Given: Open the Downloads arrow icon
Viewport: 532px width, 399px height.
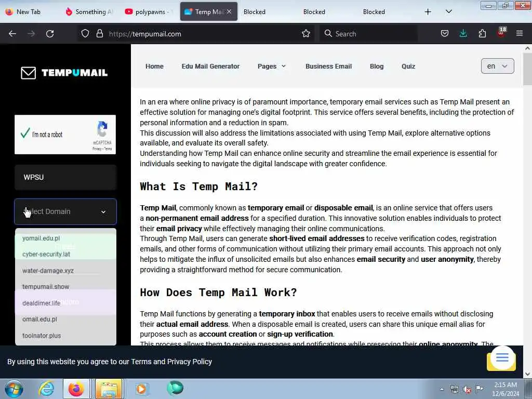Looking at the screenshot, I should (x=463, y=34).
